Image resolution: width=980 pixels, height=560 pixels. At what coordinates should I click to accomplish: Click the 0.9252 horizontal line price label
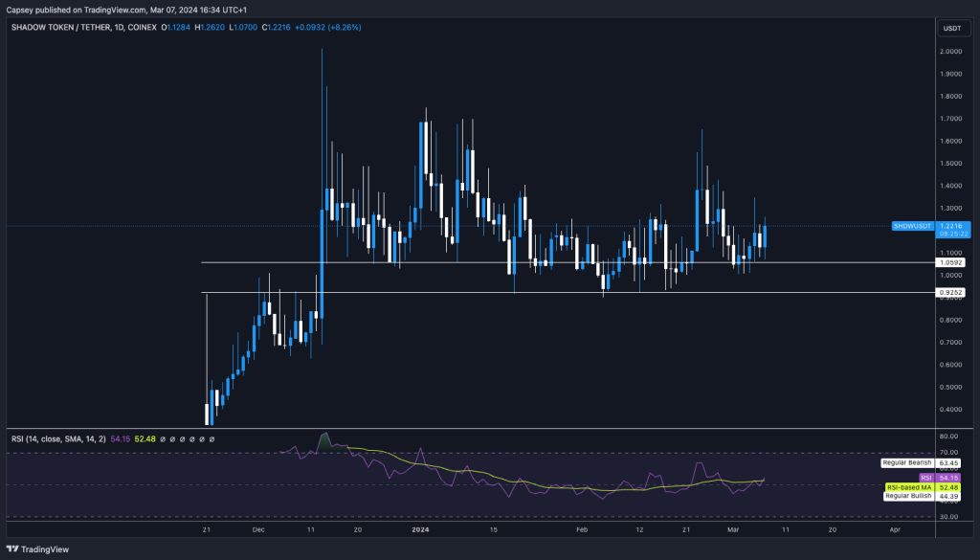(x=950, y=293)
